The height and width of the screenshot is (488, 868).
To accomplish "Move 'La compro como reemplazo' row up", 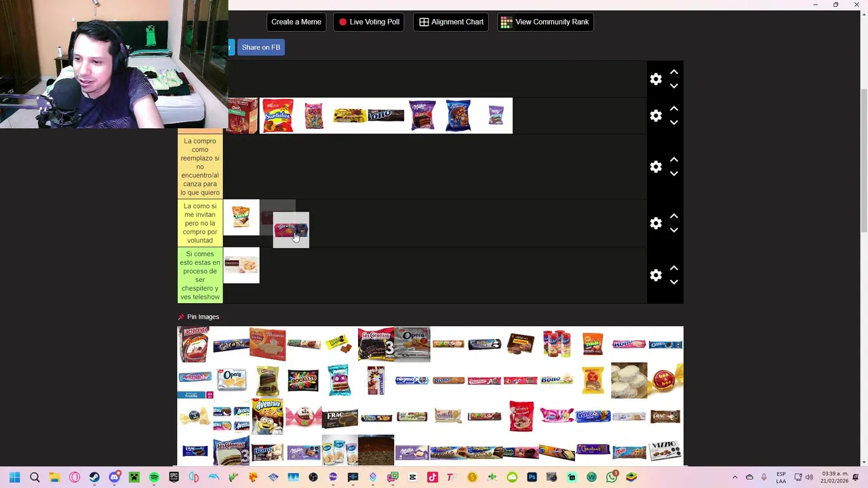I will click(x=674, y=159).
